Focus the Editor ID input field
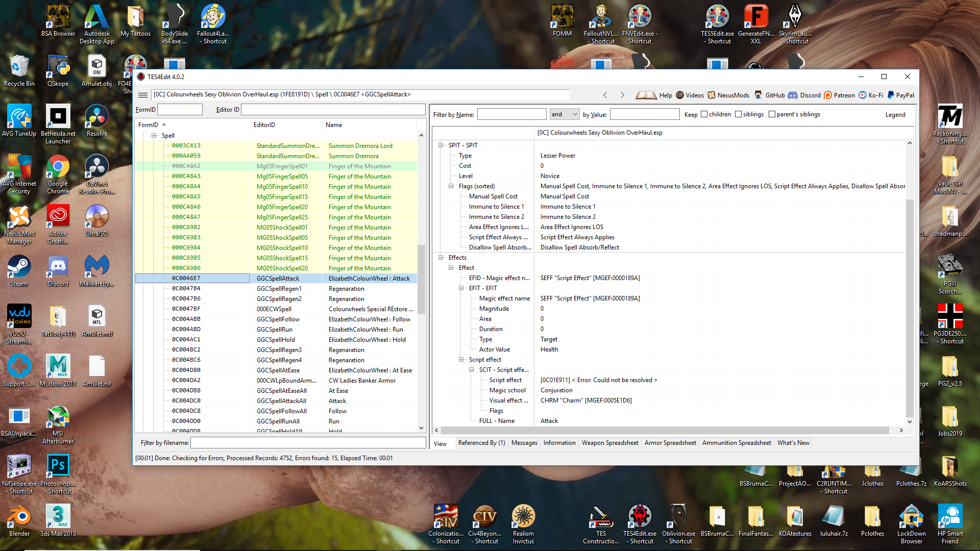The width and height of the screenshot is (980, 551). [x=333, y=110]
